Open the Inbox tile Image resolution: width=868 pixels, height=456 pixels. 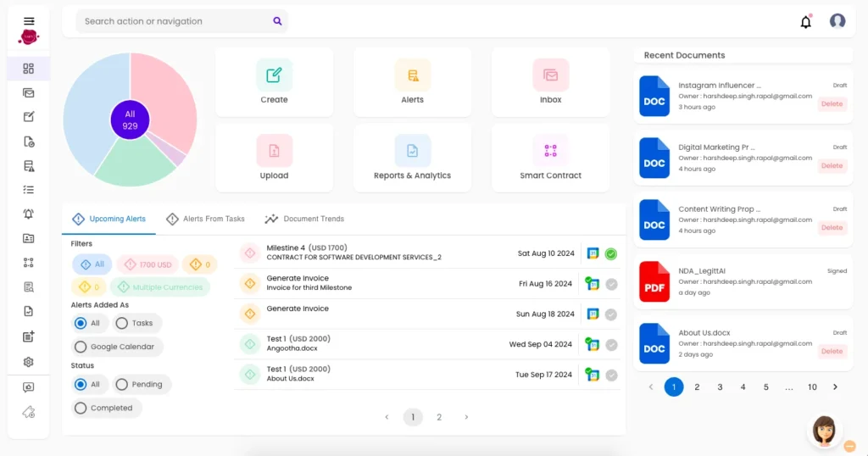[550, 82]
